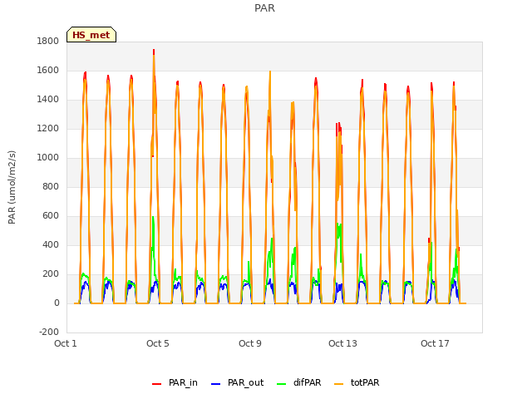Click the 1600 y-axis tick label
The image size is (532, 399).
[x=48, y=70]
